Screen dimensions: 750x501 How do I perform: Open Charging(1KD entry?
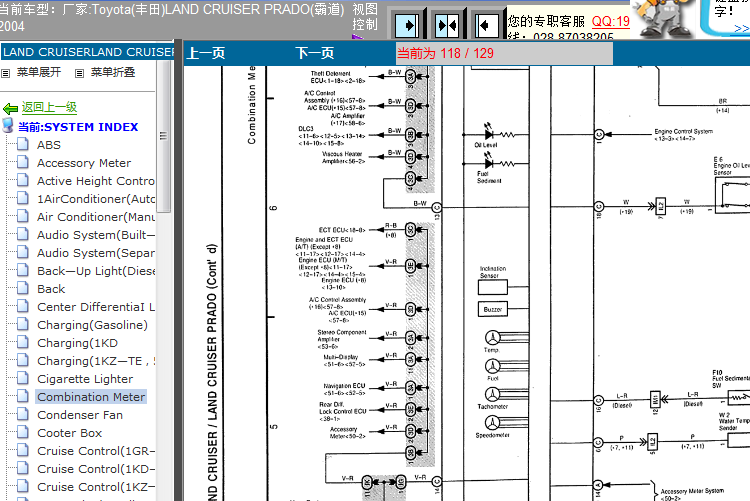[x=77, y=343]
